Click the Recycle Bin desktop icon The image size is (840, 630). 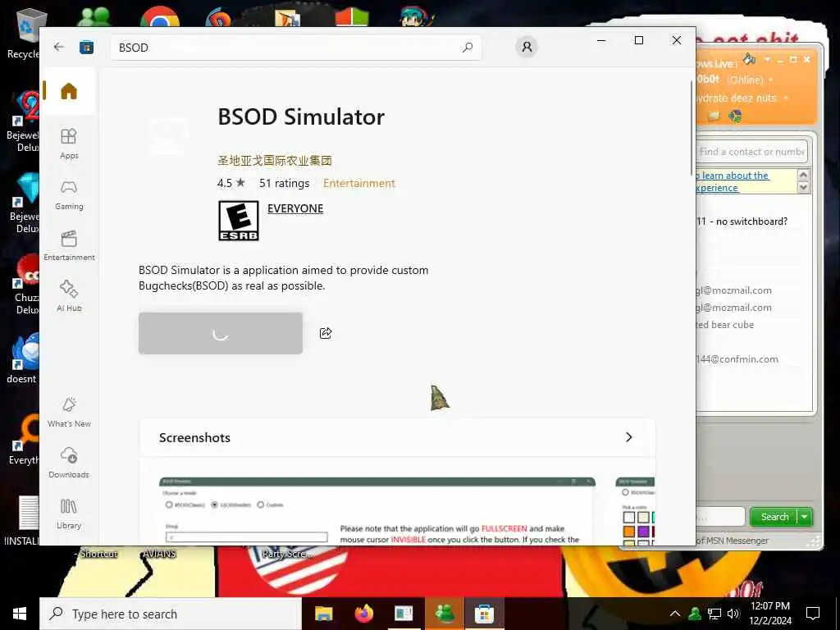click(24, 33)
